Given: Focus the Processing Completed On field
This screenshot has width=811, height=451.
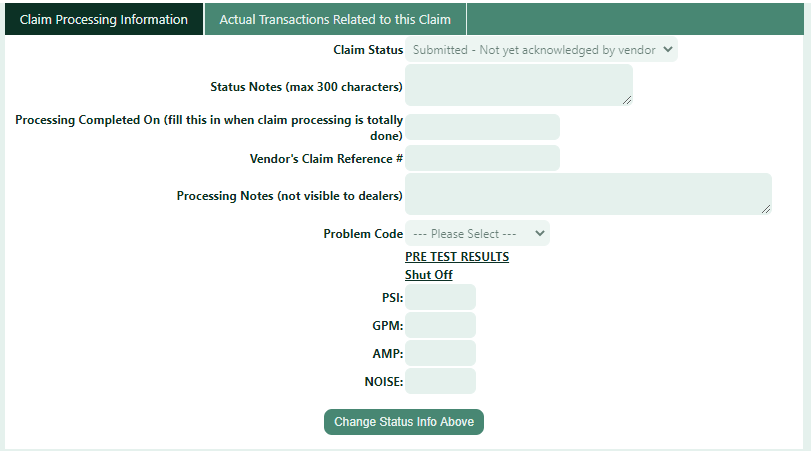Looking at the screenshot, I should pos(482,127).
